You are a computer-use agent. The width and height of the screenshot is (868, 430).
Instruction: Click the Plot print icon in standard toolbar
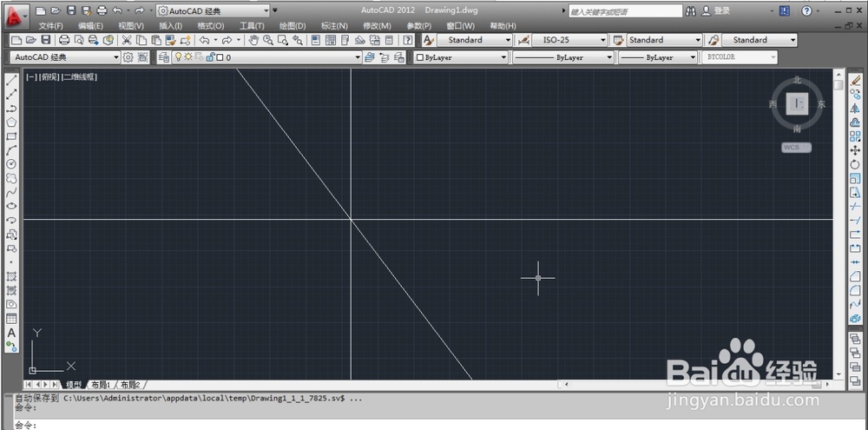pyautogui.click(x=64, y=40)
